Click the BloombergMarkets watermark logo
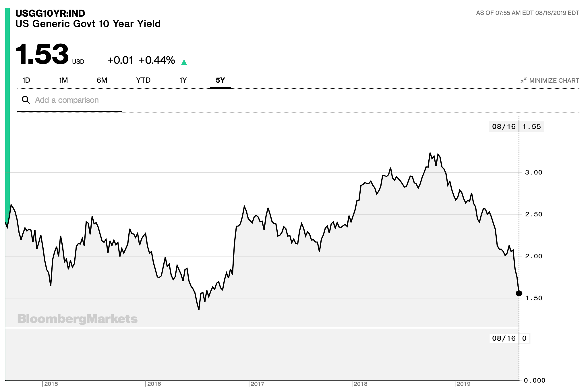The width and height of the screenshot is (588, 388). [x=78, y=319]
